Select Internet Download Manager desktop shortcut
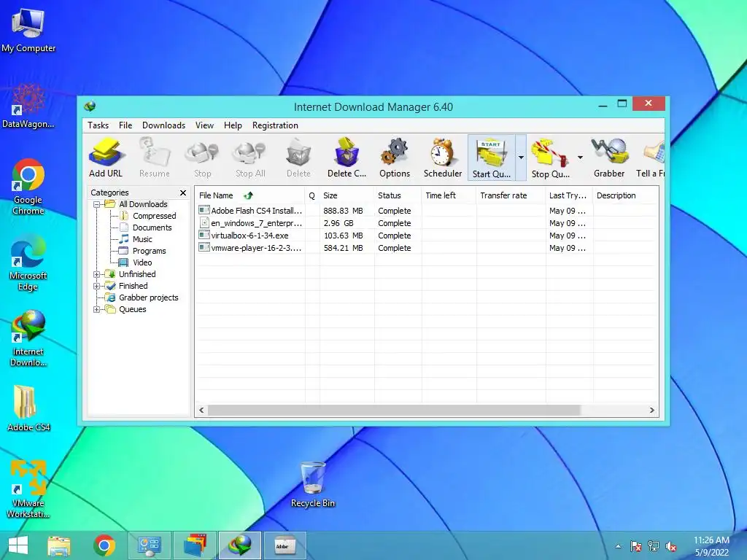 click(28, 338)
